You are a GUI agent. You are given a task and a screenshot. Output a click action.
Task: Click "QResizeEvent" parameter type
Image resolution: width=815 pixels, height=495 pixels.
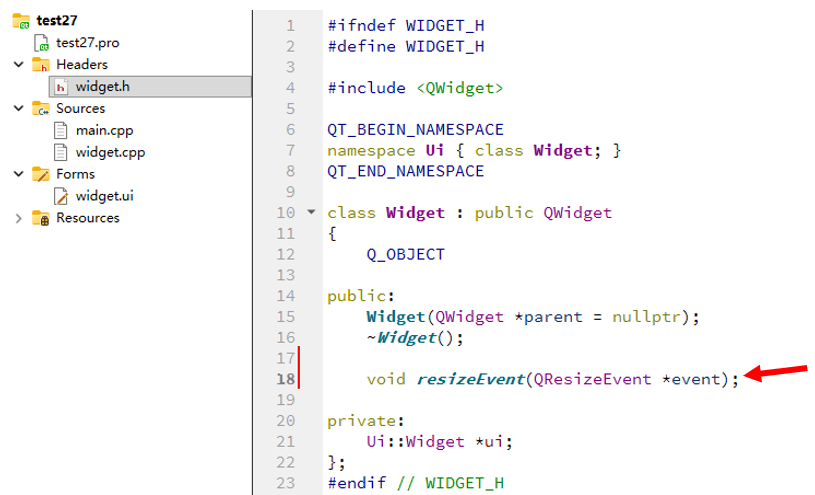tap(592, 379)
